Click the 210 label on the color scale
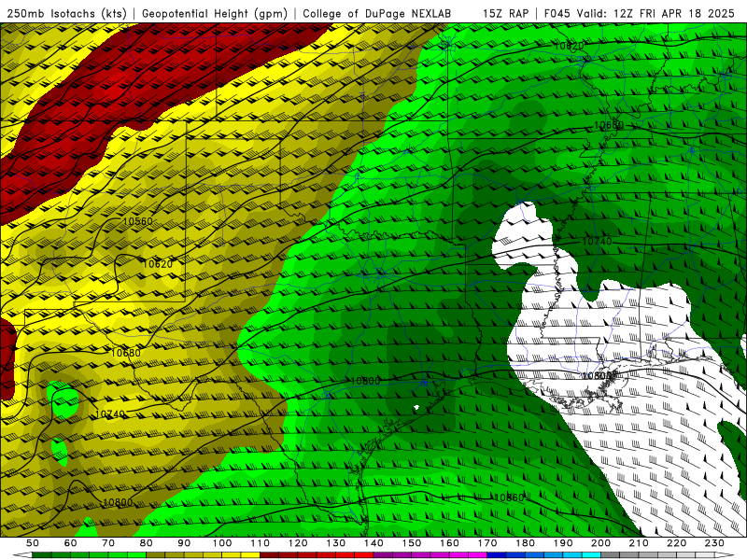Image resolution: width=747 pixels, height=560 pixels. tap(639, 543)
